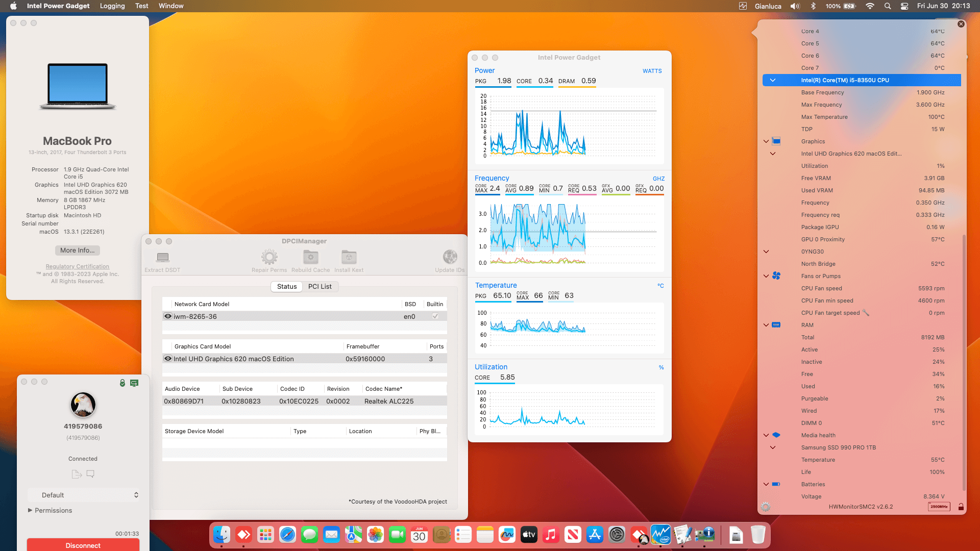Open the Test menu

coord(142,6)
